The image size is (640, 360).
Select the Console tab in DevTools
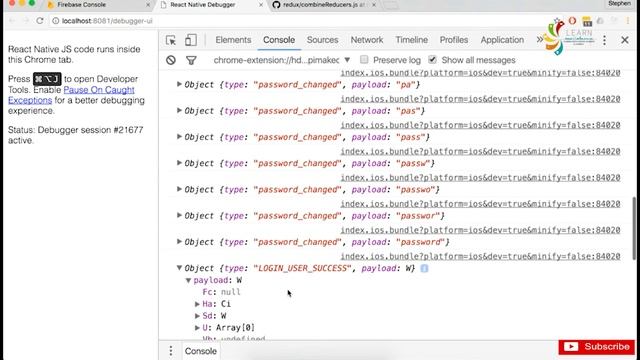279,40
